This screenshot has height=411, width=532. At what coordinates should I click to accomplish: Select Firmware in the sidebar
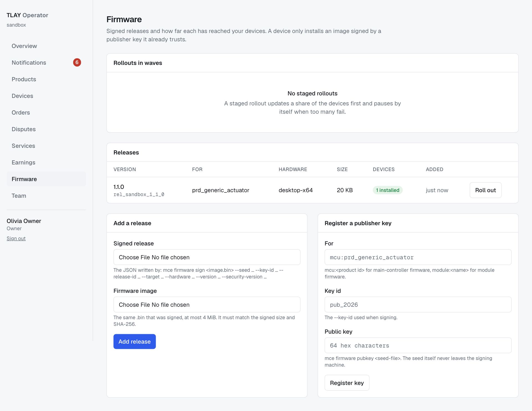pos(46,179)
